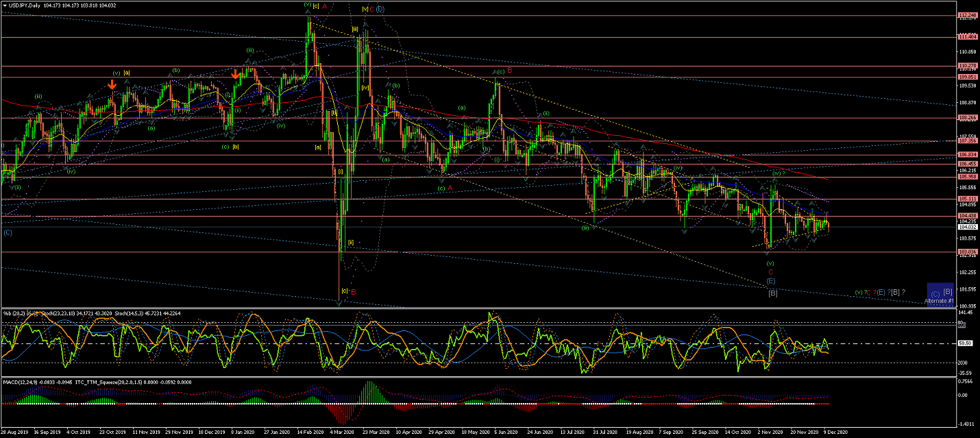The height and width of the screenshot is (438, 980).
Task: Select the [c] B label at the March low
Action: (349, 291)
